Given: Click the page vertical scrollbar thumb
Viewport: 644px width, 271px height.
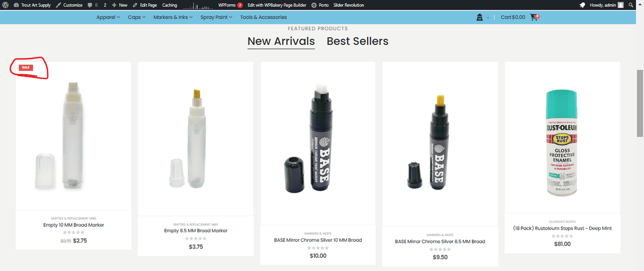Looking at the screenshot, I should 640,103.
